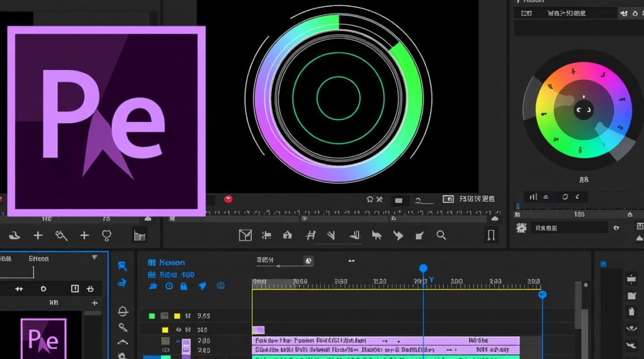Click the blue circular target icon in the timeline header
The width and height of the screenshot is (644, 359).
[169, 286]
